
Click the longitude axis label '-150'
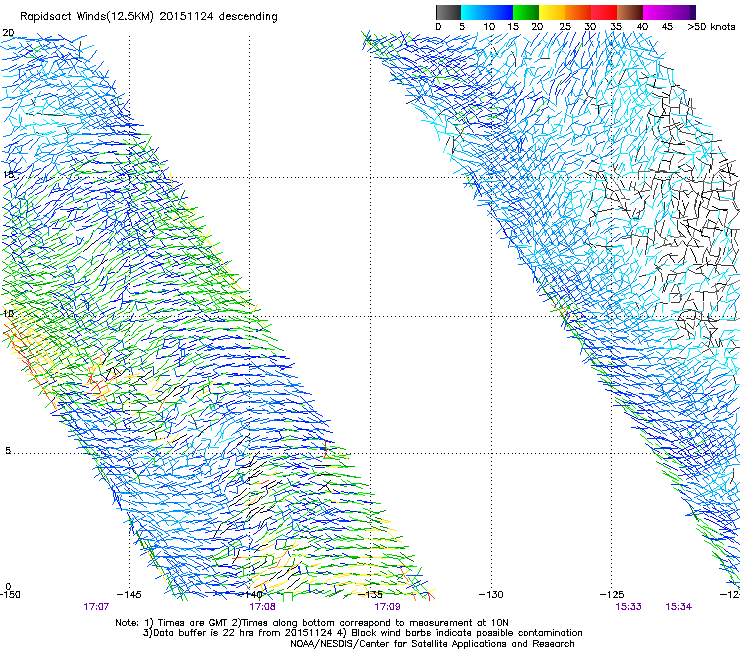[10, 595]
